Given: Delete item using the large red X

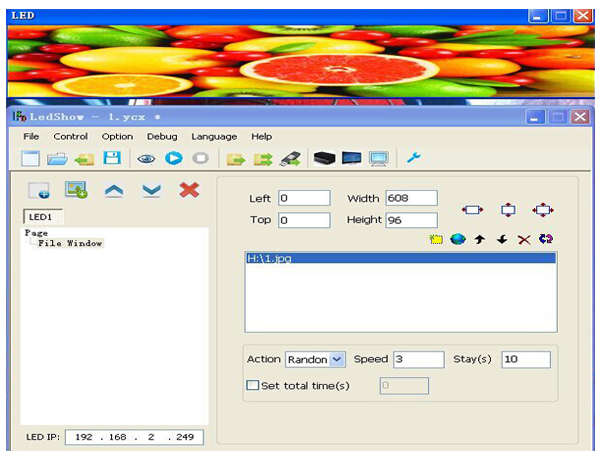Looking at the screenshot, I should (188, 190).
